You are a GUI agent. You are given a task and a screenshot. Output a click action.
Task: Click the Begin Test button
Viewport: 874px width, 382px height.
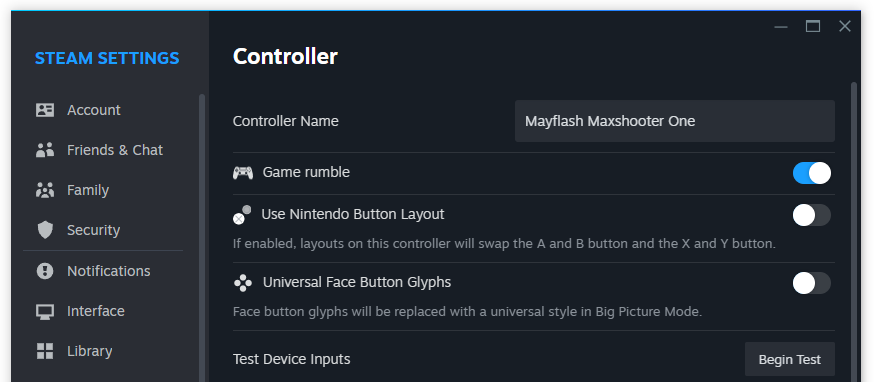790,359
